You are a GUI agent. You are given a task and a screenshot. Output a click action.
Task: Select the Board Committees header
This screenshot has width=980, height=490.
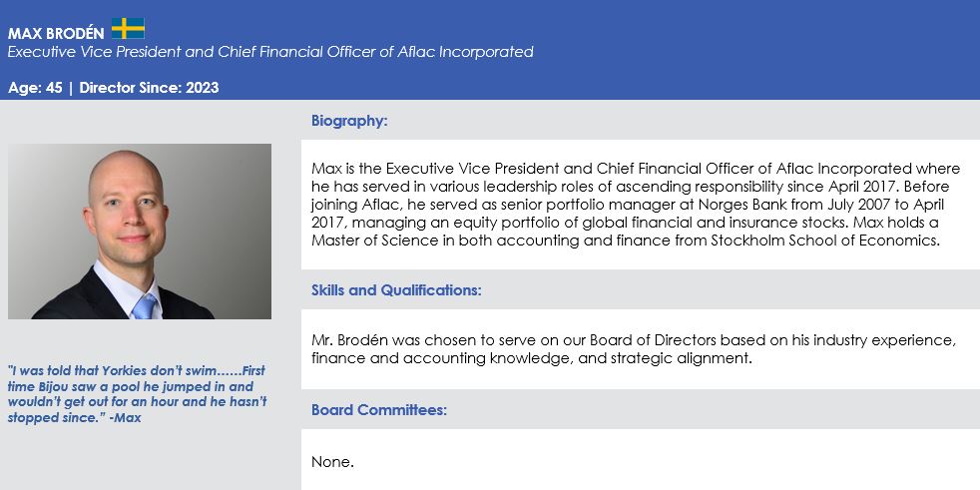pyautogui.click(x=378, y=410)
